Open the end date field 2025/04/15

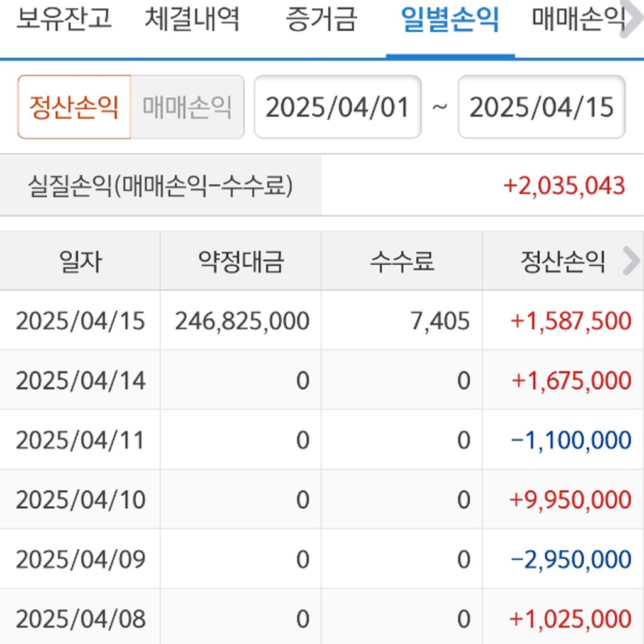tap(541, 107)
